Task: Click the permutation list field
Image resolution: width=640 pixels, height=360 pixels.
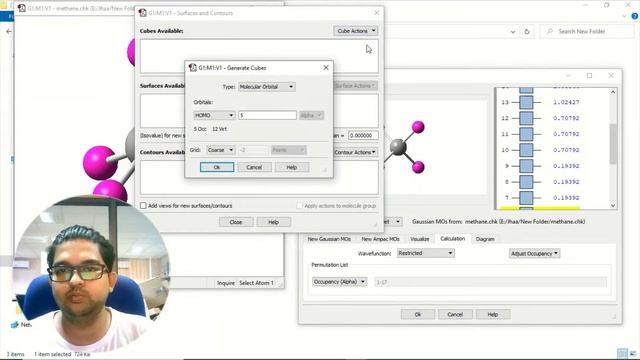Action: point(491,282)
